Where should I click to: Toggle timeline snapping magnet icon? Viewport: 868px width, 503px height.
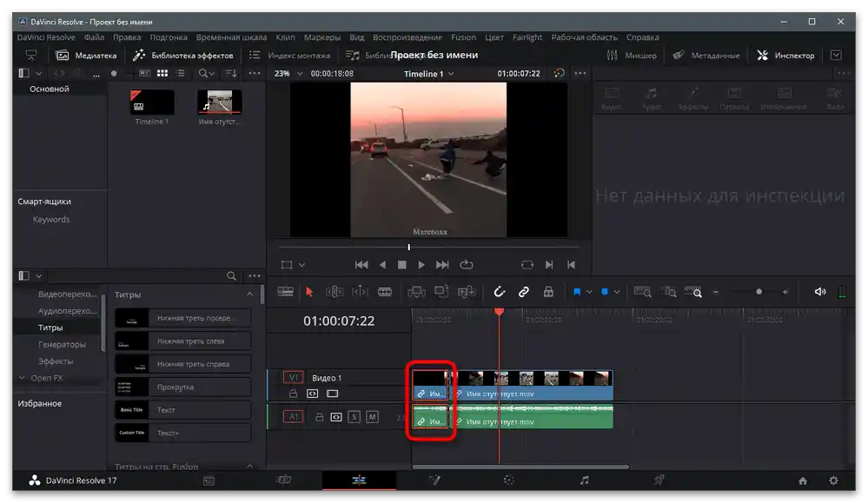pos(500,292)
